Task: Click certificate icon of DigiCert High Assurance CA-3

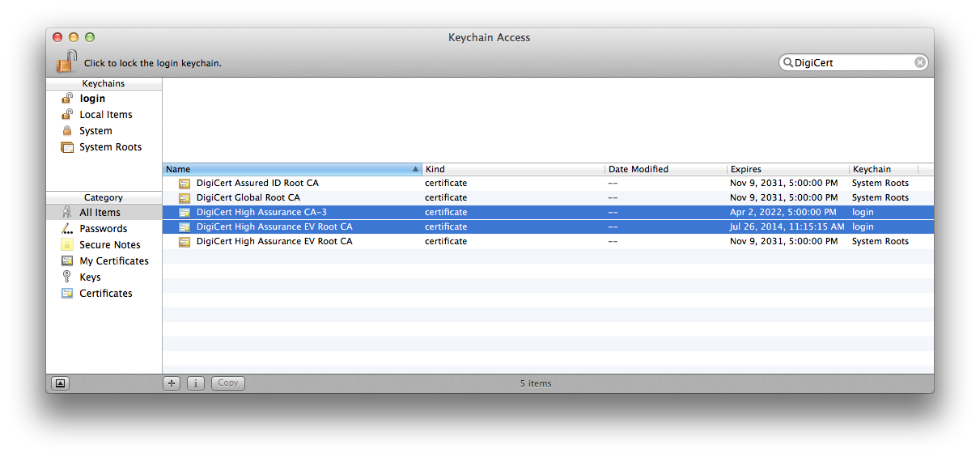Action: (x=185, y=213)
